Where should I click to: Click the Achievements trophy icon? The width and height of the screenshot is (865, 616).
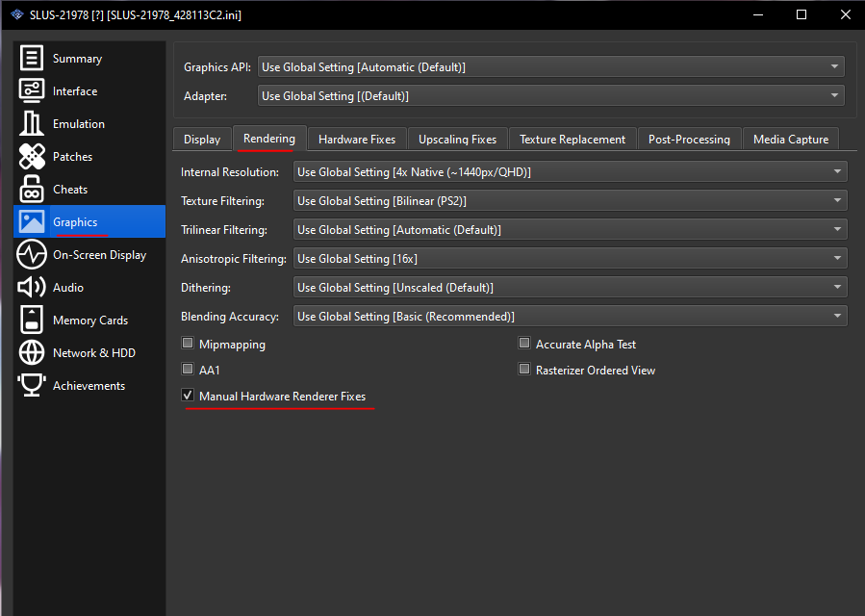(x=32, y=385)
